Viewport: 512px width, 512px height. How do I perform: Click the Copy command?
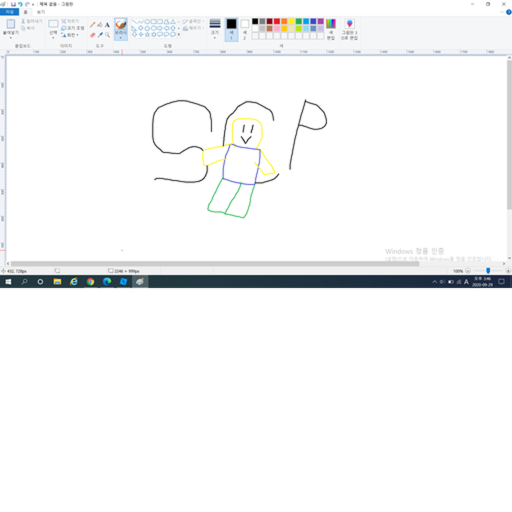coord(28,28)
